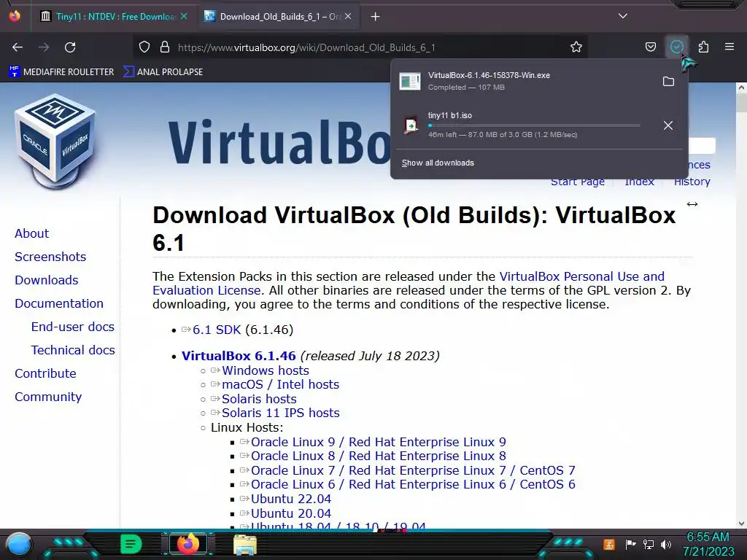Open the volume speaker tray icon
The image size is (747, 560).
click(665, 544)
